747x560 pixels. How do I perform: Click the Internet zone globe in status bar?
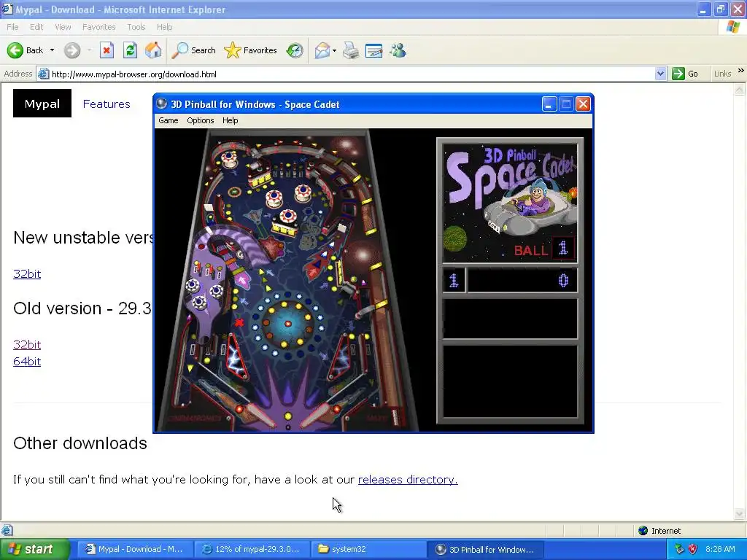tap(643, 531)
